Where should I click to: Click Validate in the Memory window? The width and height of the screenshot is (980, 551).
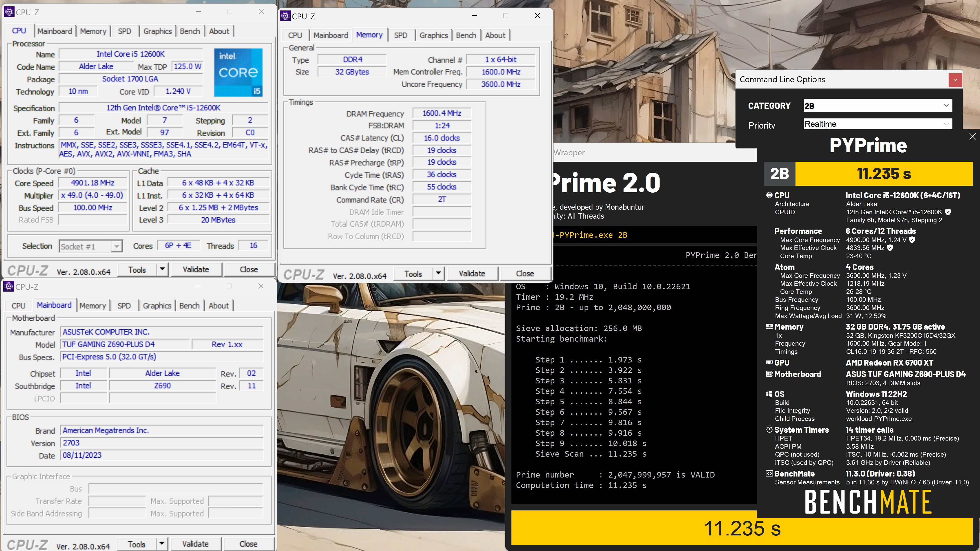[x=472, y=273]
